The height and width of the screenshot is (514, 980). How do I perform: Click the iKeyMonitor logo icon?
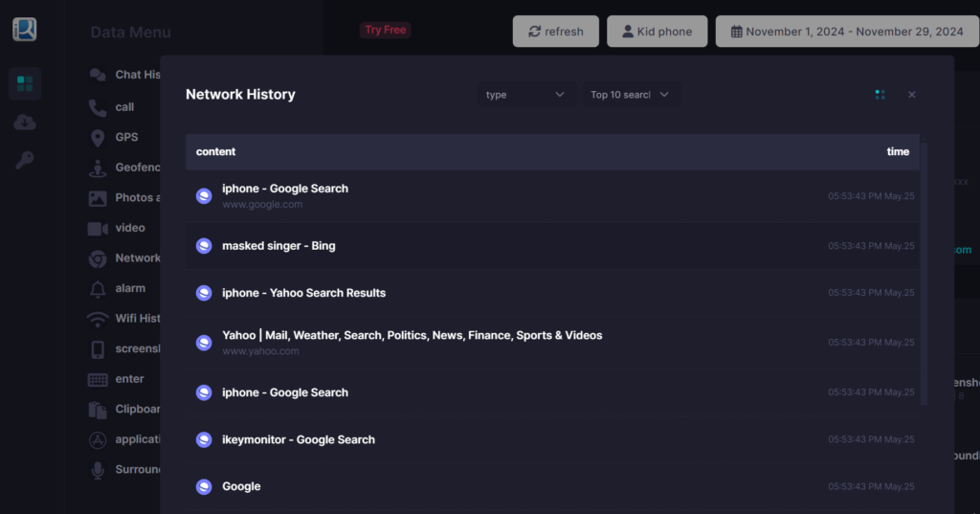(24, 30)
